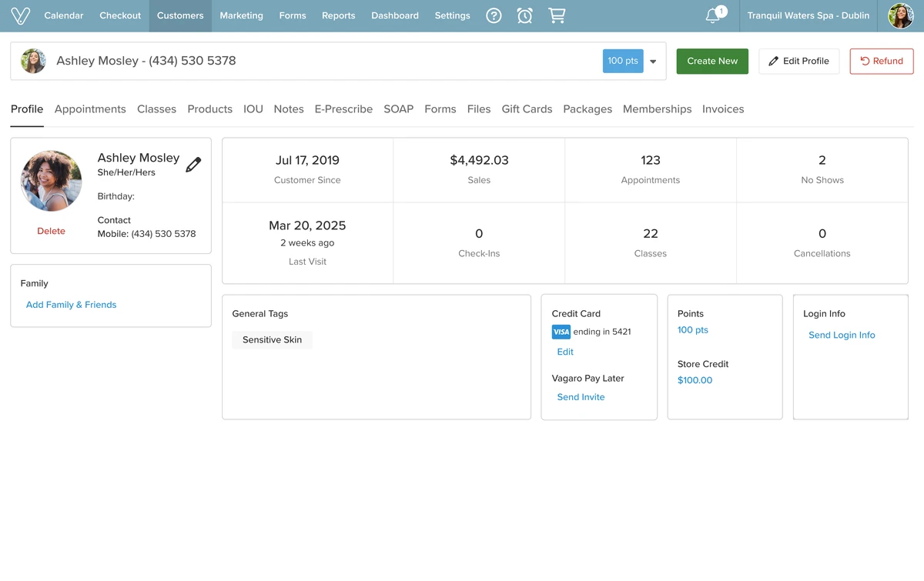
Task: Click the Vagaro logo icon
Action: (21, 15)
